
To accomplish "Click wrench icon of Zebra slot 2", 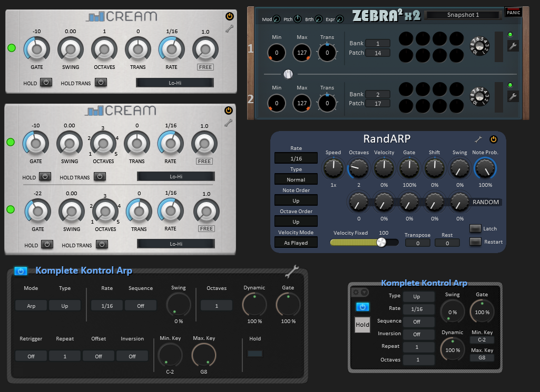I will 513,97.
